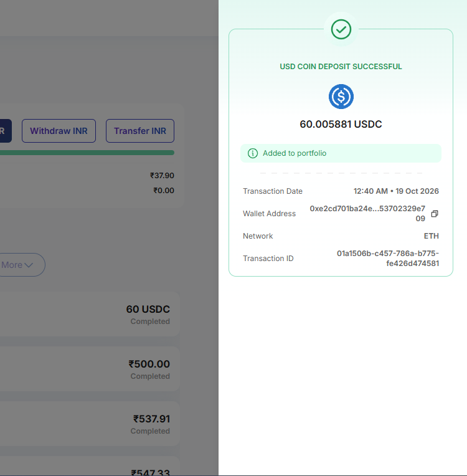Open the ₹500.00 completed transaction row
Image resolution: width=467 pixels, height=476 pixels.
pos(90,369)
